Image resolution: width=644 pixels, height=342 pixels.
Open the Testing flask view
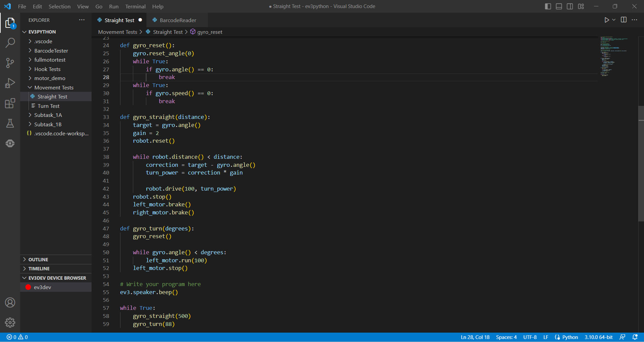point(10,123)
